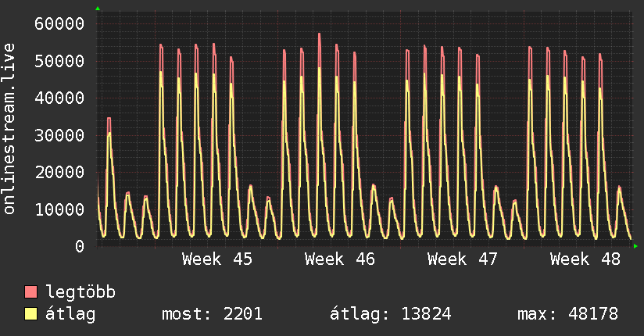The width and height of the screenshot is (644, 336).
Task: Click the green arrow atop the y-axis
Action: [x=98, y=9]
